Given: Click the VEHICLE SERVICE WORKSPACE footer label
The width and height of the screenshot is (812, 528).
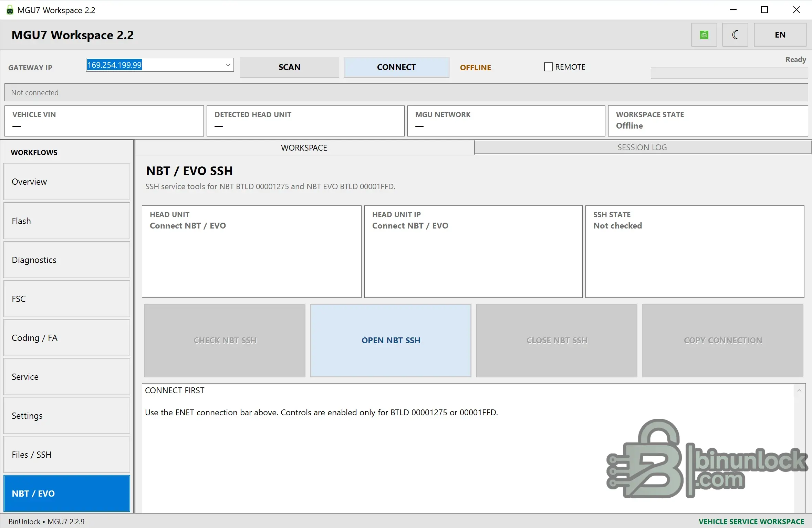Looking at the screenshot, I should [x=751, y=522].
